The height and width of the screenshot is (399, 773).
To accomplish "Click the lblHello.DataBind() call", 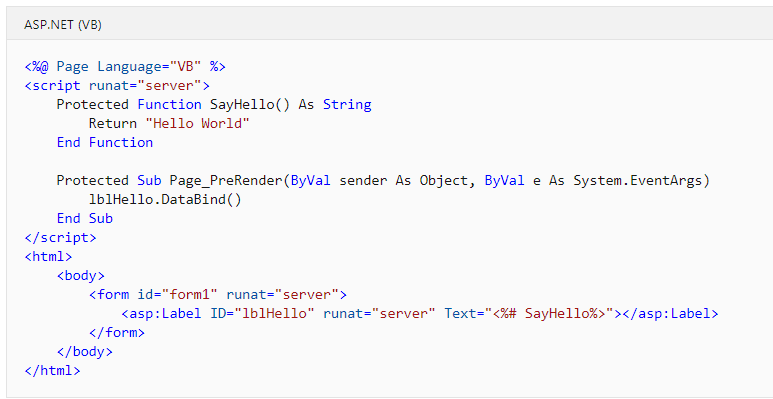I will click(x=165, y=200).
